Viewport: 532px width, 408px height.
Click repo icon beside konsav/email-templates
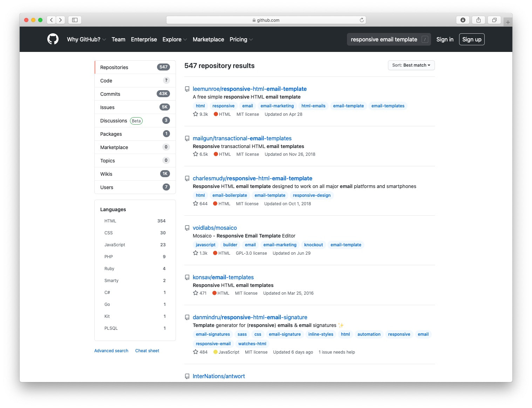[x=187, y=277]
